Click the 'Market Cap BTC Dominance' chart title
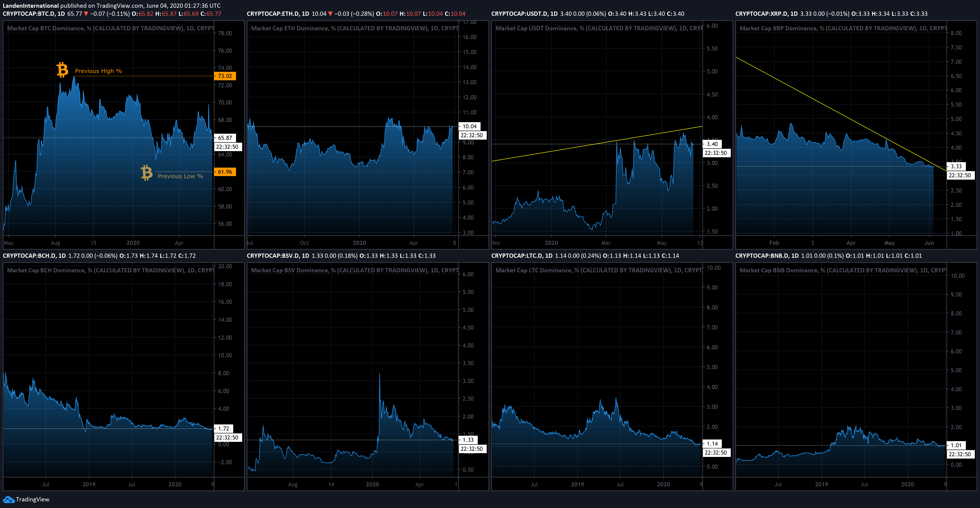Screen dimensions: 980x508 [x=110, y=28]
